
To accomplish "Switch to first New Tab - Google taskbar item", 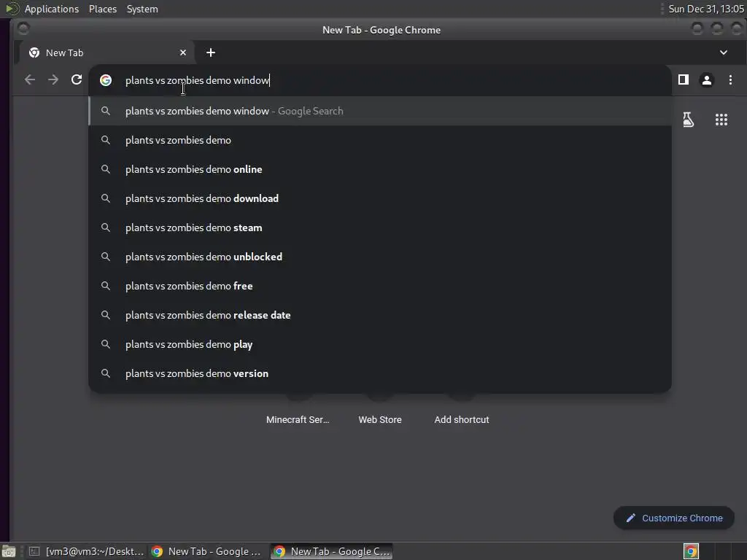I will pyautogui.click(x=206, y=551).
